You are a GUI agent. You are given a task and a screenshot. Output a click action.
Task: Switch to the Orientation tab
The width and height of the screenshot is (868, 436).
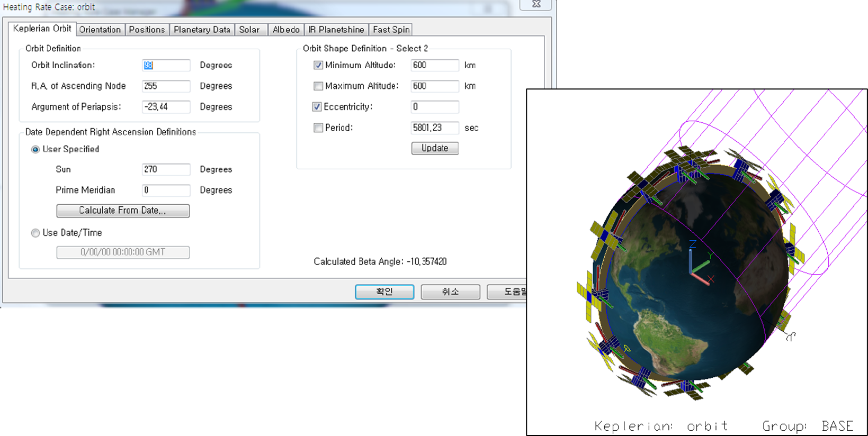coord(100,30)
